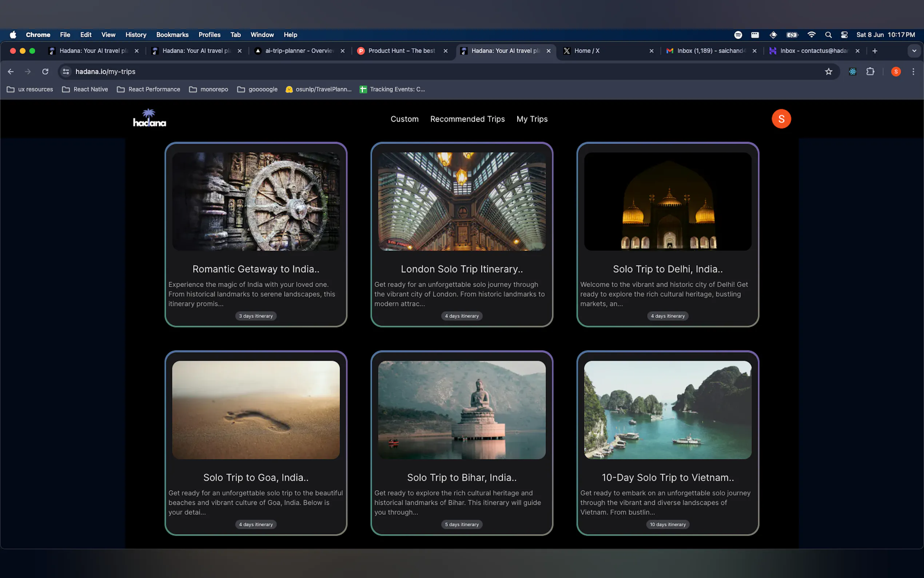Expand the tab search dropdown arrow
924x578 pixels.
tap(914, 51)
